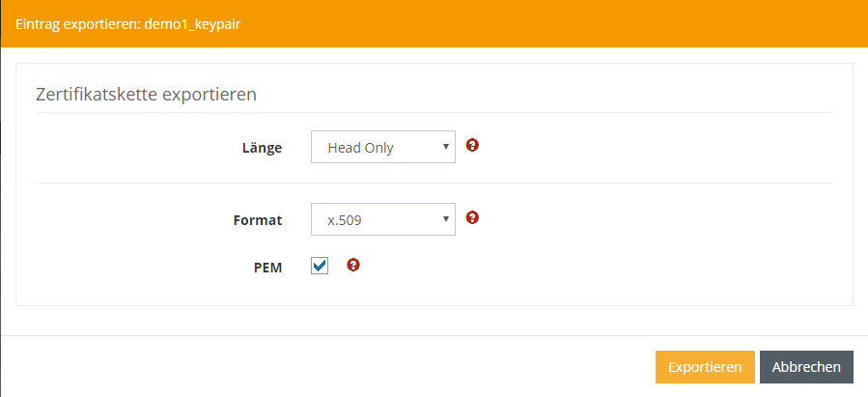Click the help icon next to Länge
The image size is (868, 397).
pos(472,146)
